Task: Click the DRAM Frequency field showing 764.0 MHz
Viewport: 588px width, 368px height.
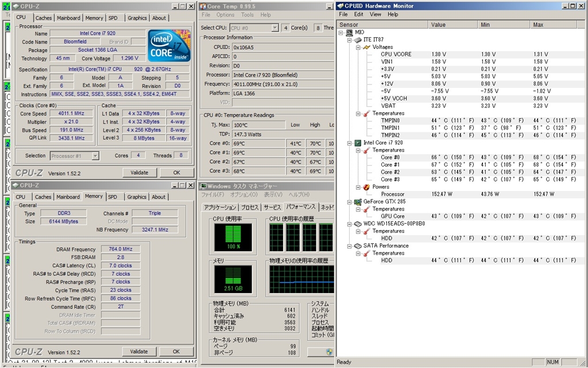Action: (x=121, y=249)
